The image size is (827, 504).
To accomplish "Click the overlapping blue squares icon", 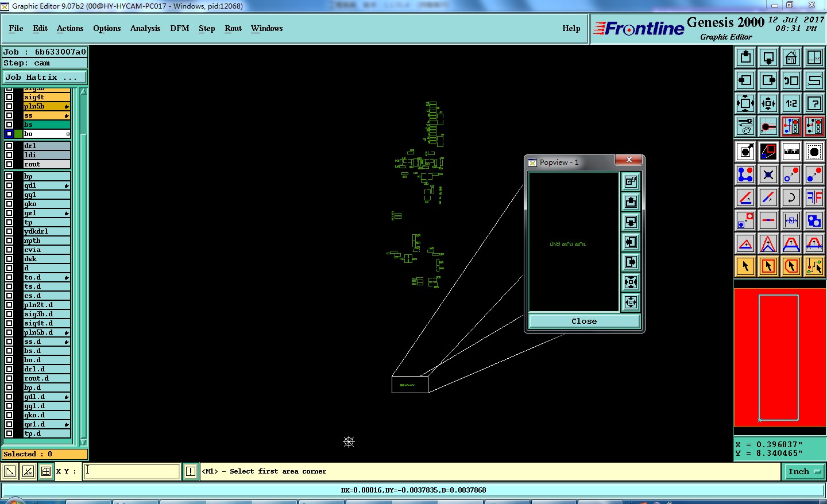I will pyautogui.click(x=814, y=220).
